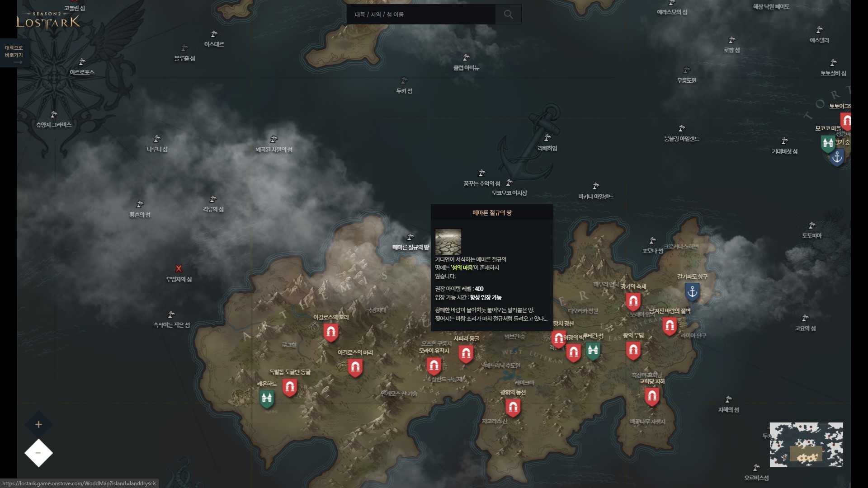
Task: Select the 토토피아 island marker
Action: click(812, 225)
